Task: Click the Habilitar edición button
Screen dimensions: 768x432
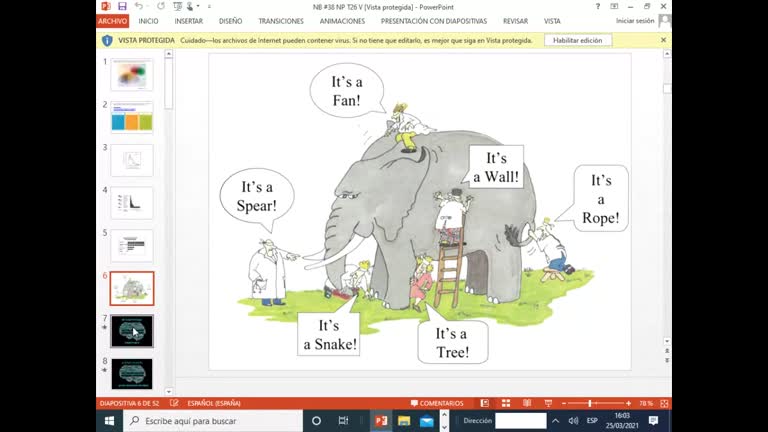Action: click(x=578, y=40)
